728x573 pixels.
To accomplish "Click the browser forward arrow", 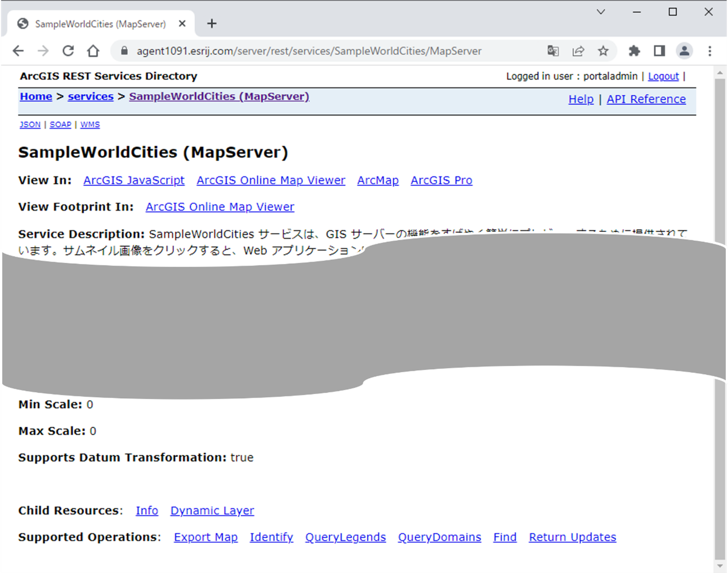I will point(43,51).
